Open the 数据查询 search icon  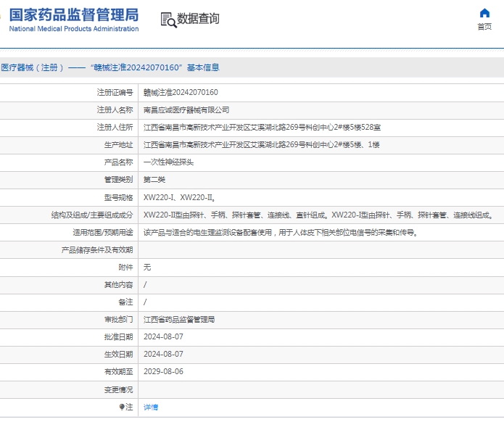[x=168, y=20]
